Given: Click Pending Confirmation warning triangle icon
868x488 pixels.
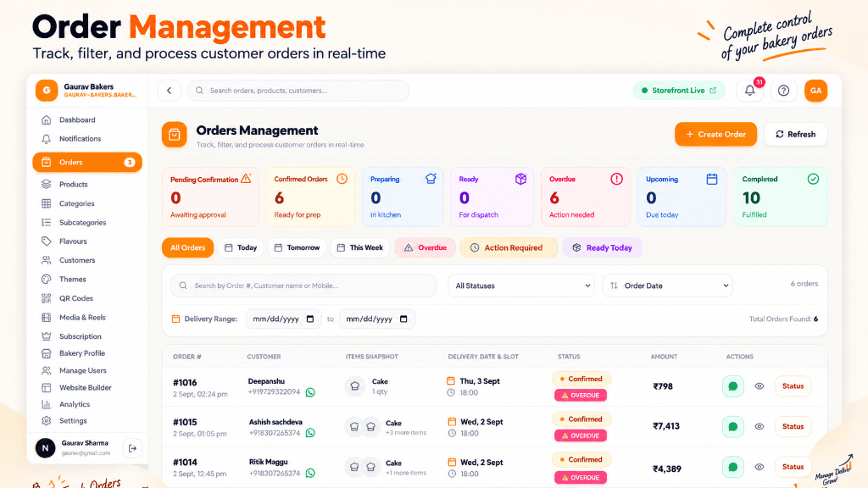Looking at the screenshot, I should coord(246,179).
